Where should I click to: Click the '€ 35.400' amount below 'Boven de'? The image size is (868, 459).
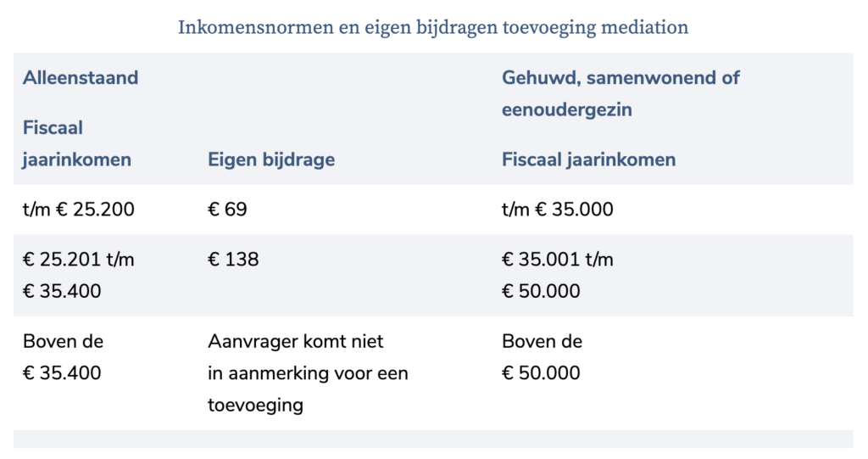pos(62,372)
